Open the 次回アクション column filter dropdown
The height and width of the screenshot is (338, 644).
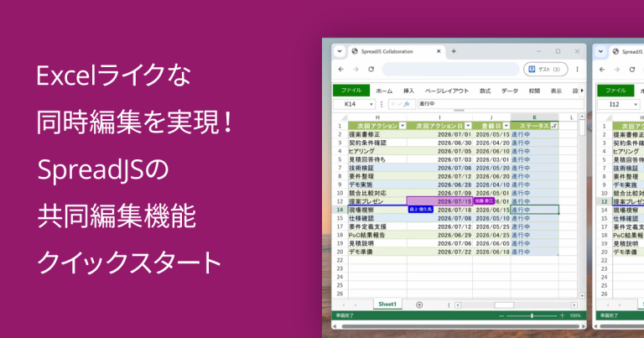pyautogui.click(x=402, y=126)
